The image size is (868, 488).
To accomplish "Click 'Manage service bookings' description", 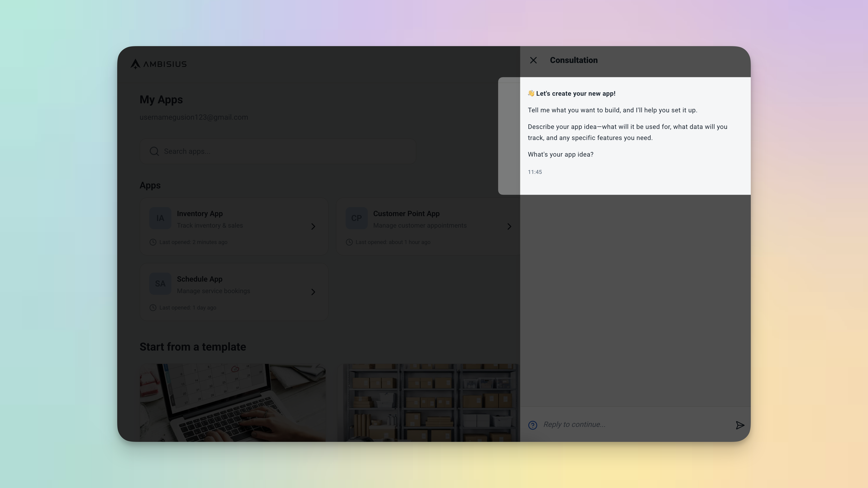I will (213, 291).
